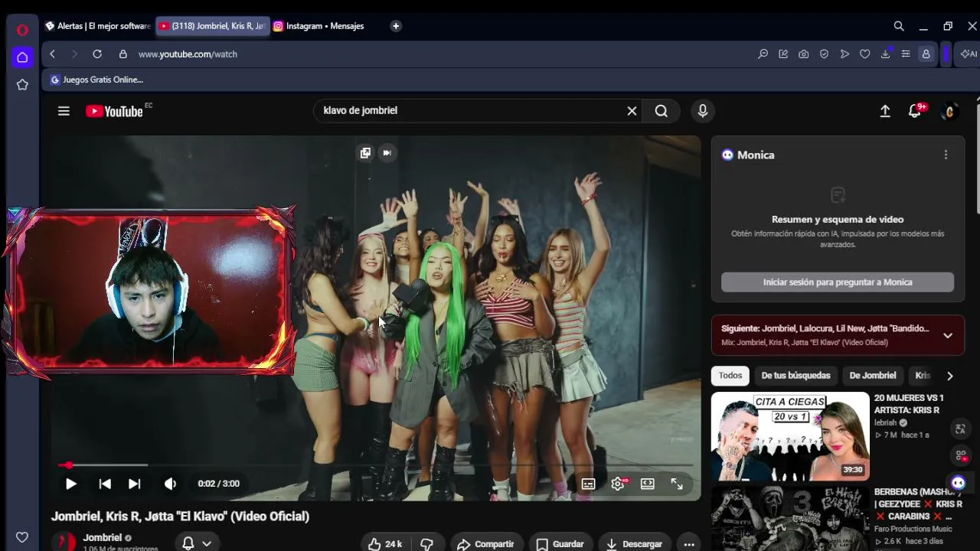Image resolution: width=980 pixels, height=551 pixels.
Task: Open the Opera AI assistant button
Action: (x=969, y=54)
